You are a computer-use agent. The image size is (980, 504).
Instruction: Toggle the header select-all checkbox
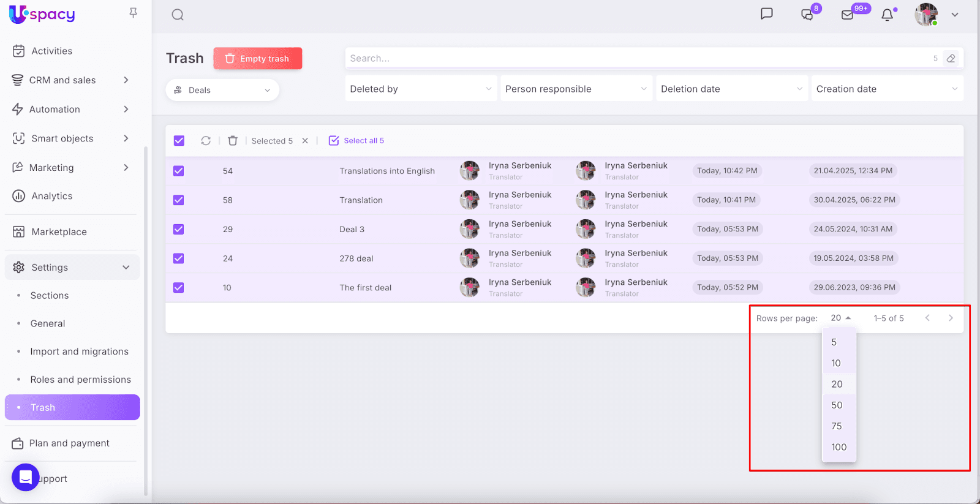tap(179, 141)
